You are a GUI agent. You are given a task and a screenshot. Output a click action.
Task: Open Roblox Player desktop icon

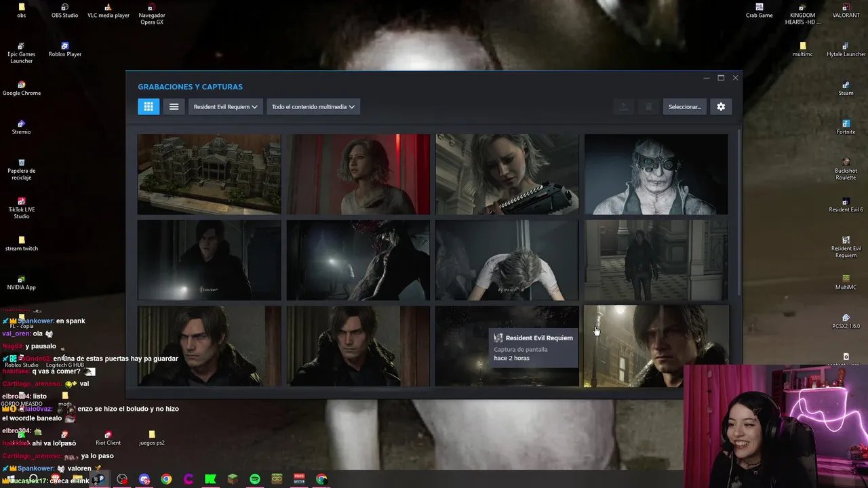point(65,49)
